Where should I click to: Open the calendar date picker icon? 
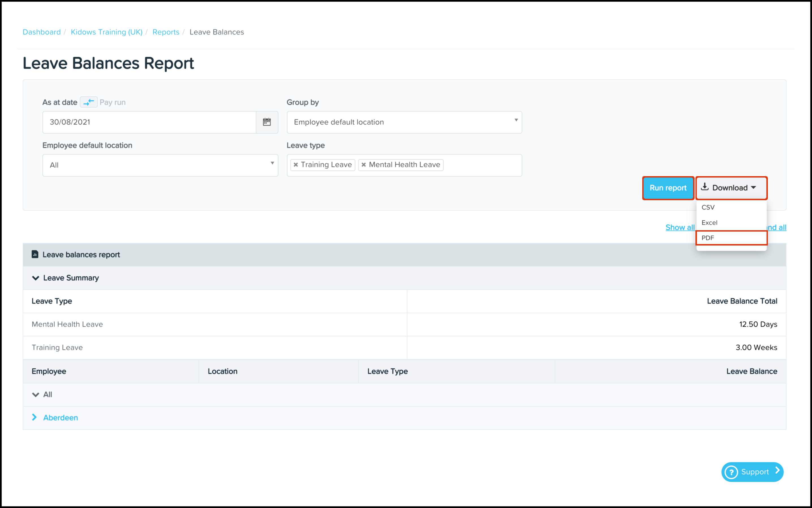(x=267, y=122)
